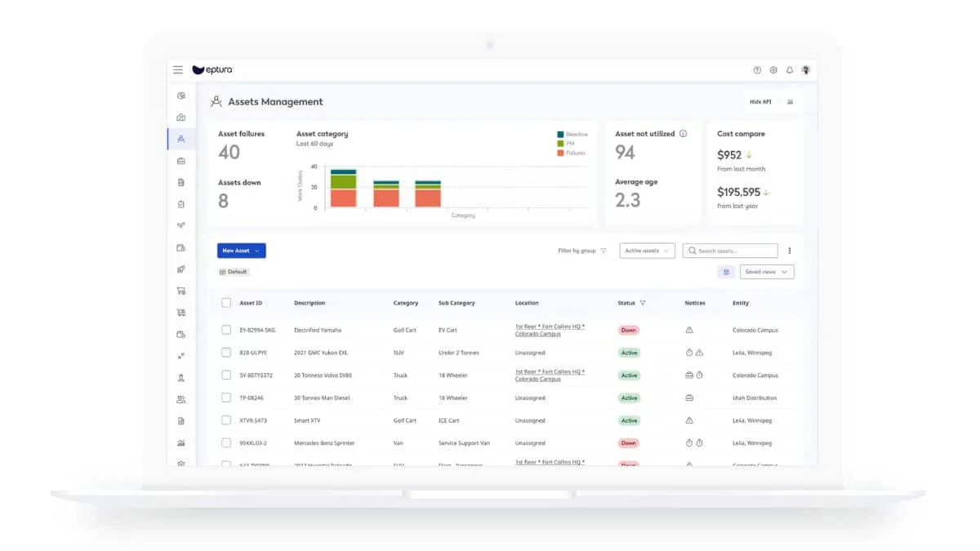Check the 95KKL03-2 row checkbox

[226, 443]
